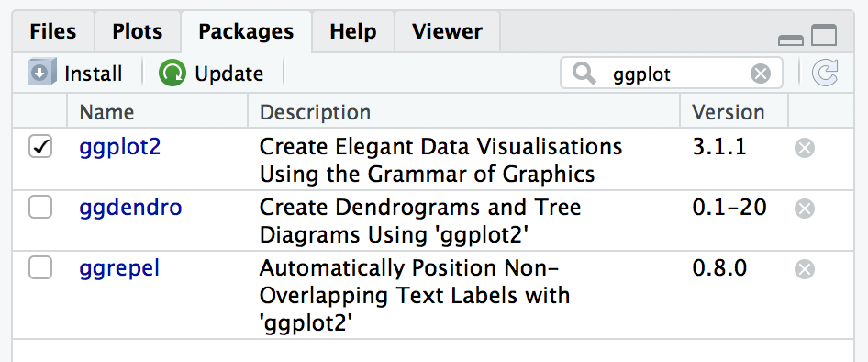Click version 3.1.1 cell
The width and height of the screenshot is (868, 362).
(719, 147)
